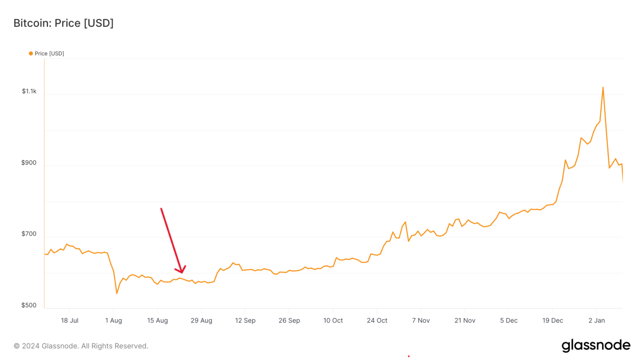644x362 pixels.
Task: Select the 29 Aug date label
Action: 201,321
